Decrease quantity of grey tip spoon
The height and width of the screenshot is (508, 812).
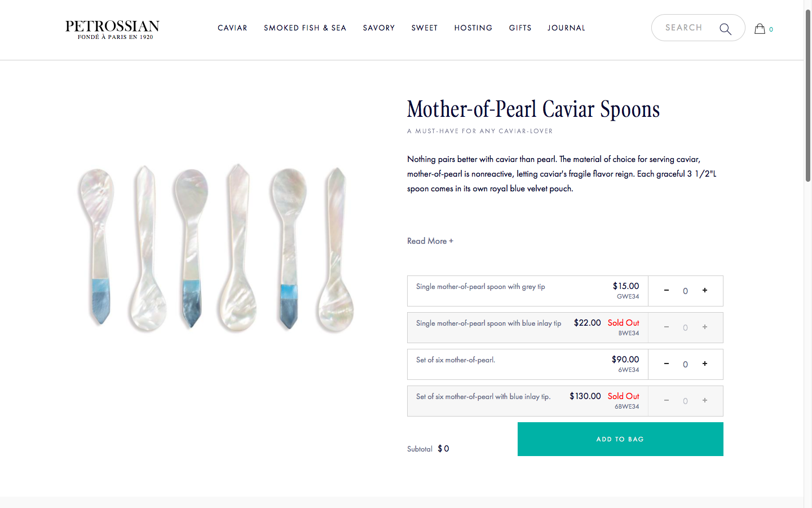click(666, 290)
